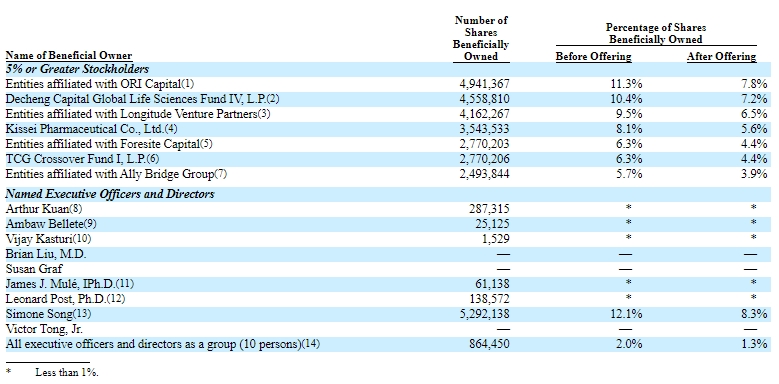The height and width of the screenshot is (384, 779).
Task: Click the Before Offering column header
Action: pyautogui.click(x=593, y=56)
